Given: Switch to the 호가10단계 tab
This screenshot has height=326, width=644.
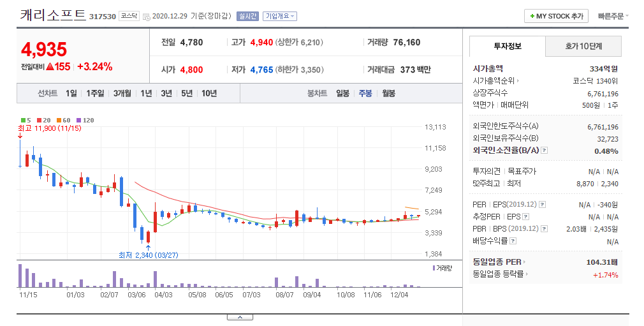Looking at the screenshot, I should pyautogui.click(x=583, y=47).
